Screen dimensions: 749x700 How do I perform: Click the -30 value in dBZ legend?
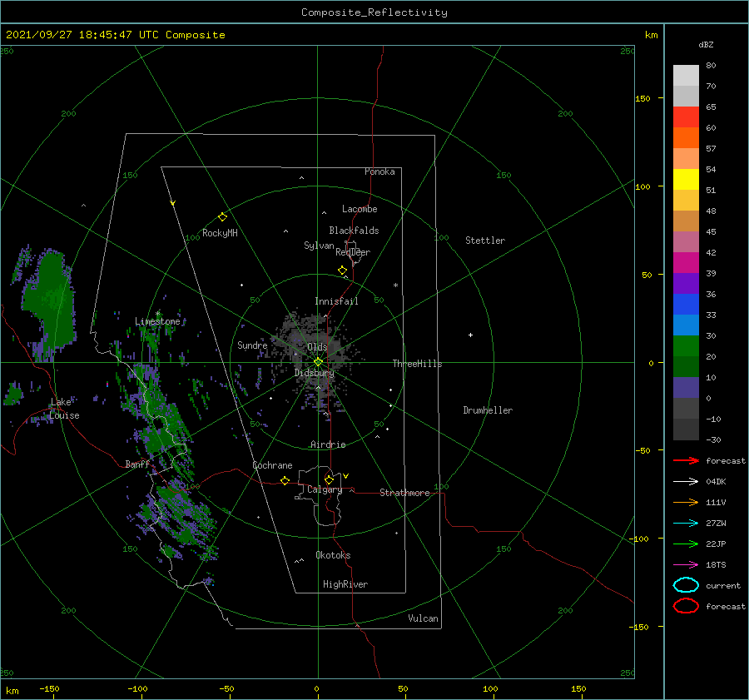pyautogui.click(x=713, y=439)
